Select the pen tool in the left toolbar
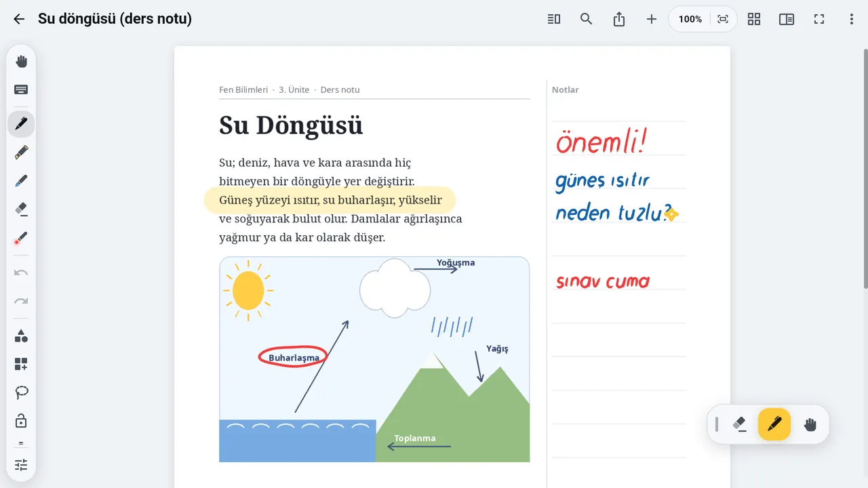Image resolution: width=868 pixels, height=488 pixels. pos(21,124)
